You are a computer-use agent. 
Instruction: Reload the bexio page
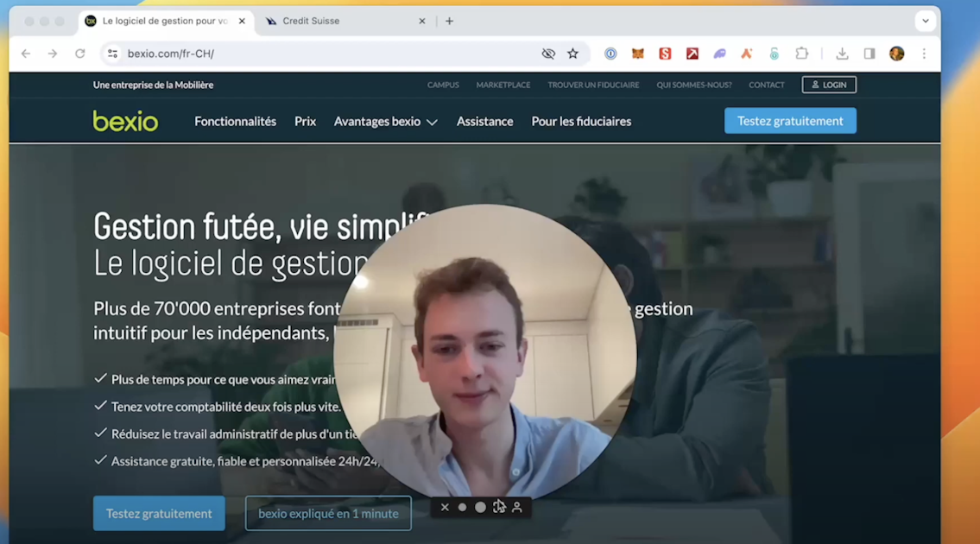point(80,54)
